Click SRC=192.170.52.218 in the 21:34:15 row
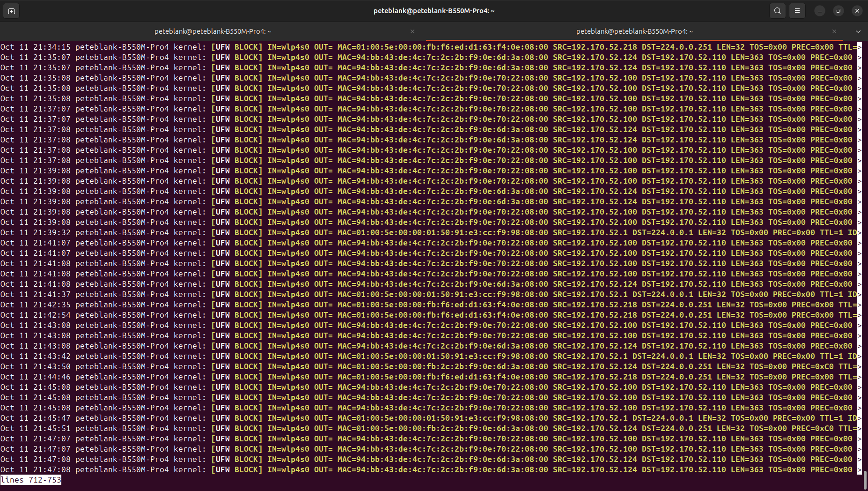Image resolution: width=868 pixels, height=491 pixels. [x=595, y=47]
